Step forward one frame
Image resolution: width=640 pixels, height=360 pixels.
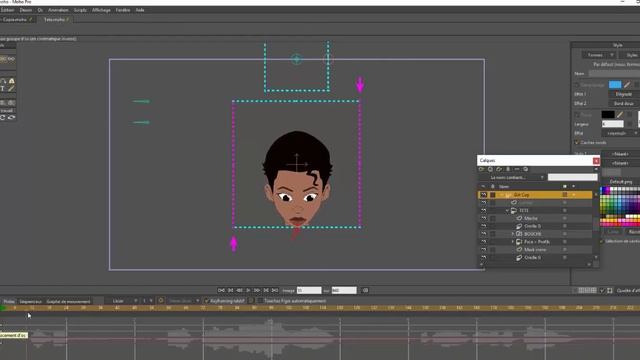point(257,290)
